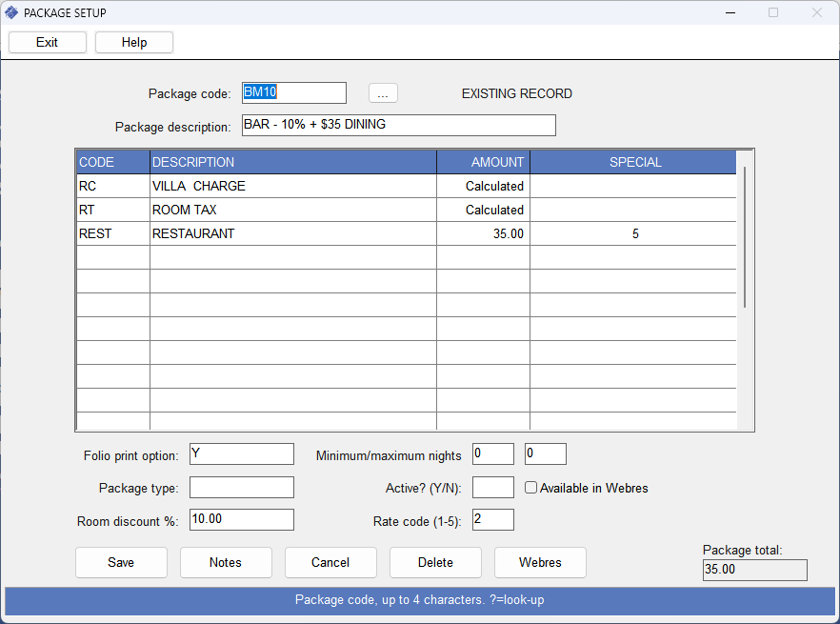Click the Active? (Y/N) input box
840x624 pixels.
click(x=492, y=488)
